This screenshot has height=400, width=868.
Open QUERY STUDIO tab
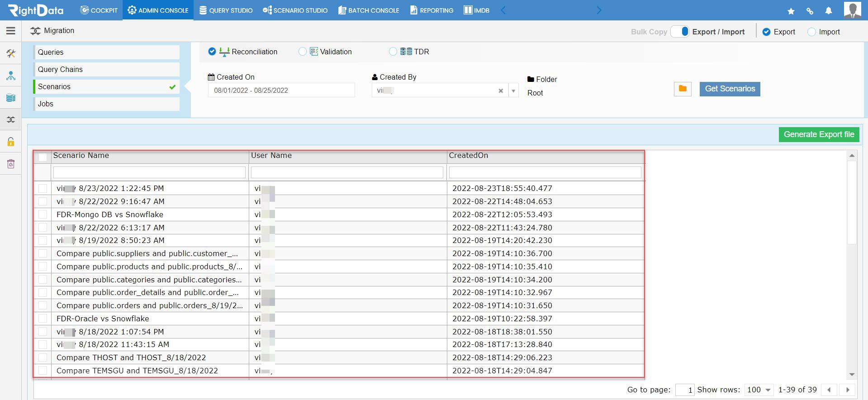(226, 10)
